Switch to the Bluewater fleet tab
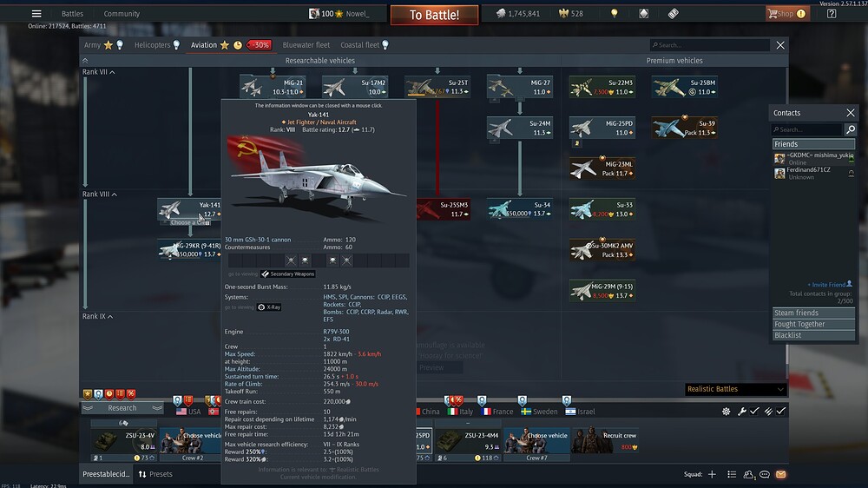The height and width of the screenshot is (488, 868). point(306,45)
